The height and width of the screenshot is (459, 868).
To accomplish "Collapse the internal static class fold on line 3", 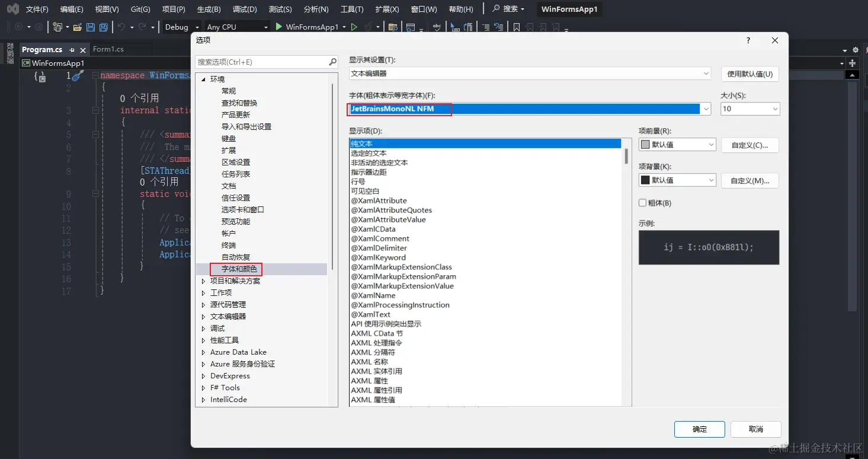I will [95, 110].
